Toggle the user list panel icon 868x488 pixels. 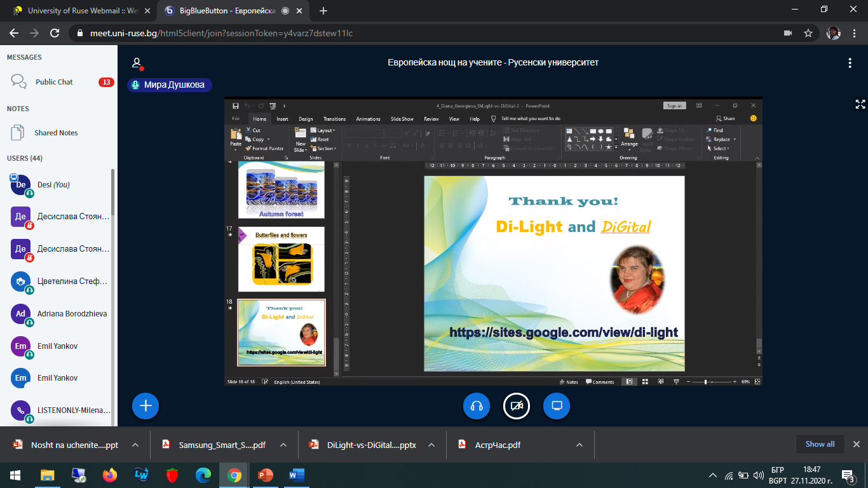pyautogui.click(x=136, y=63)
